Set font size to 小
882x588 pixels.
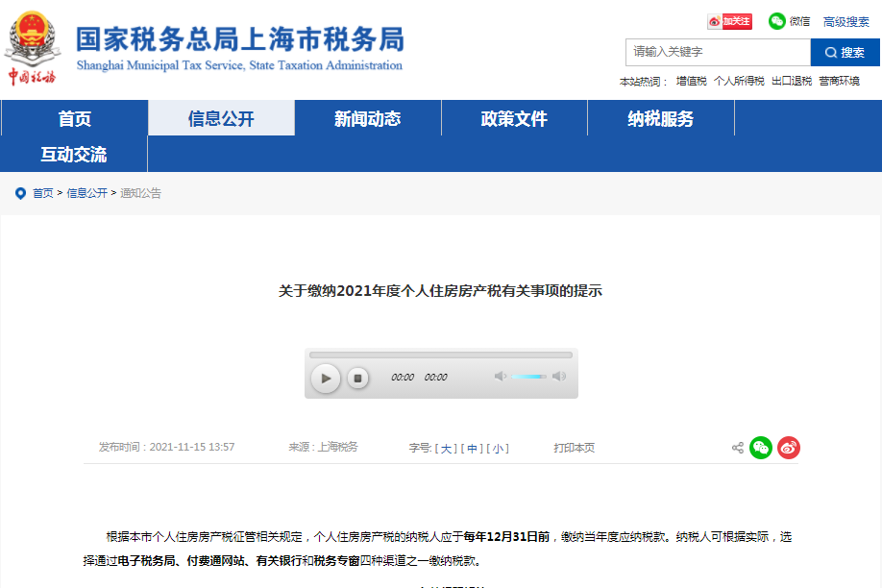pyautogui.click(x=498, y=449)
